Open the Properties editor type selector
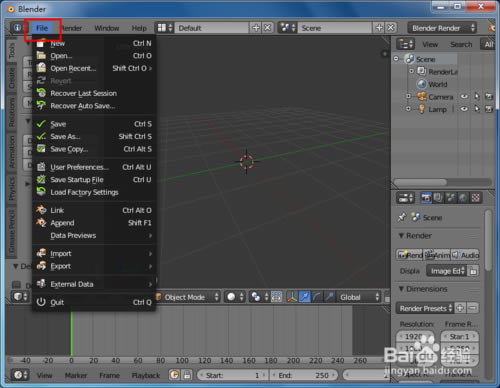 (405, 198)
